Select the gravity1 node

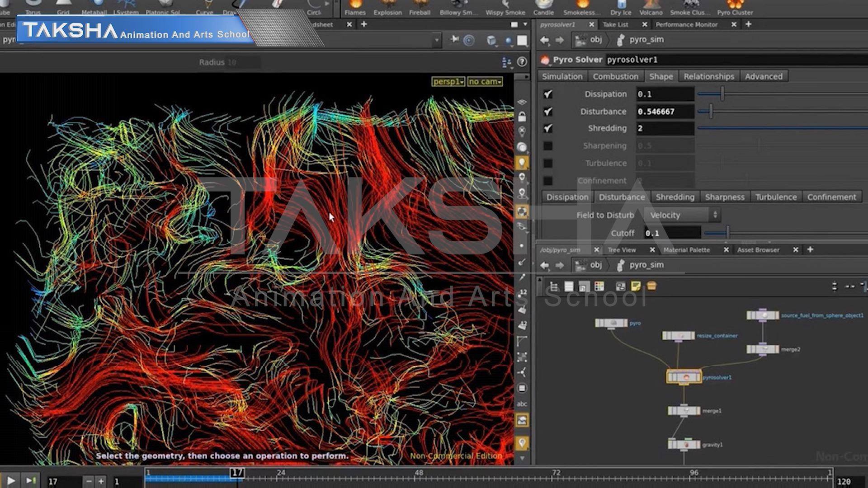tap(684, 444)
